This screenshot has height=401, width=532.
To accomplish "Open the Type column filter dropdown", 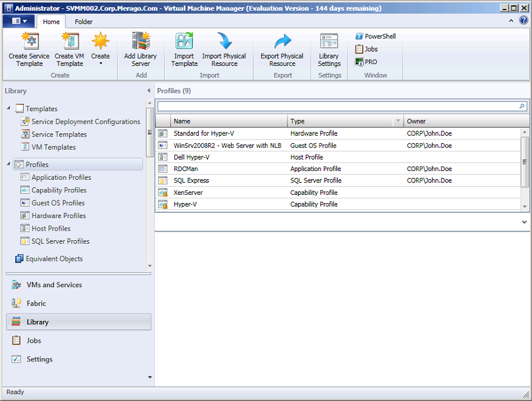I will [x=397, y=121].
